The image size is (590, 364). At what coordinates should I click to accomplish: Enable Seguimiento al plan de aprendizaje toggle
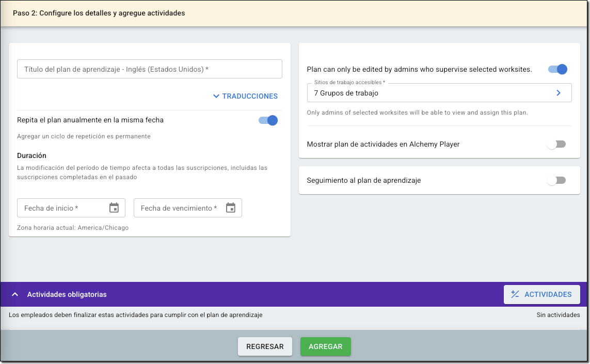click(556, 180)
